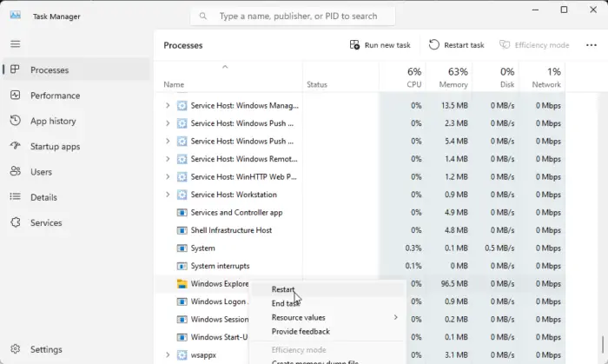This screenshot has height=364, width=608.
Task: Click Windows Explorer folder icon
Action: click(x=182, y=284)
